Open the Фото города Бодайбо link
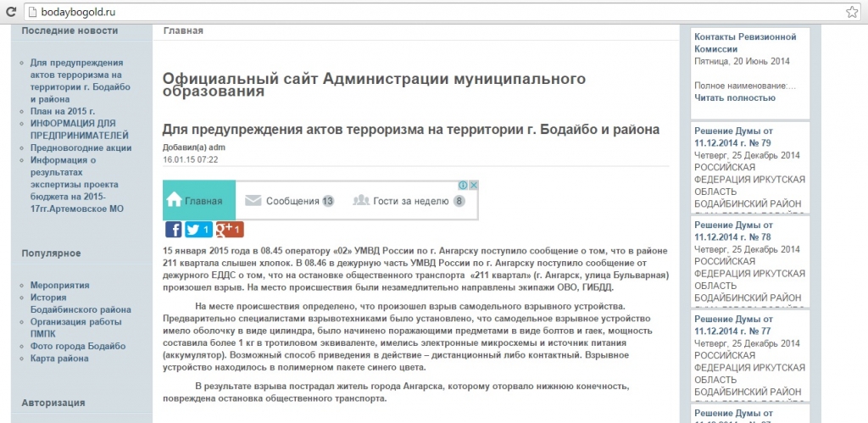The image size is (868, 423). pos(78,346)
